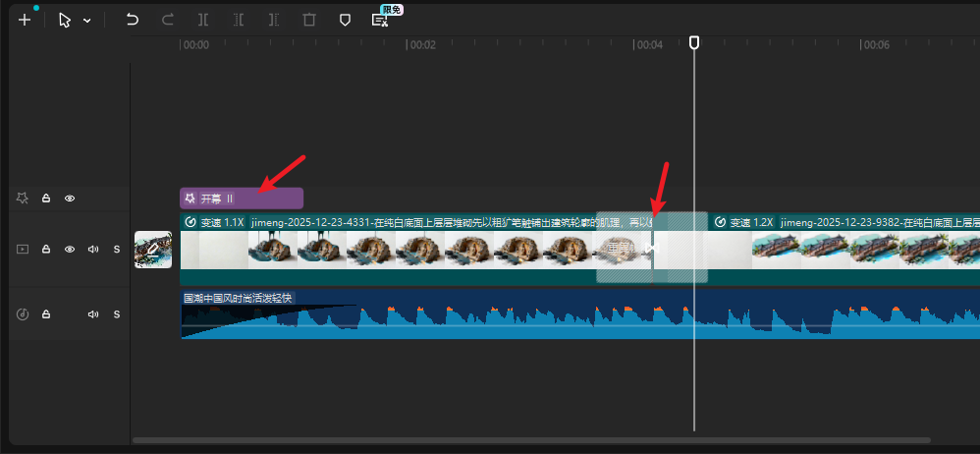Mute the main video track audio

click(x=93, y=250)
